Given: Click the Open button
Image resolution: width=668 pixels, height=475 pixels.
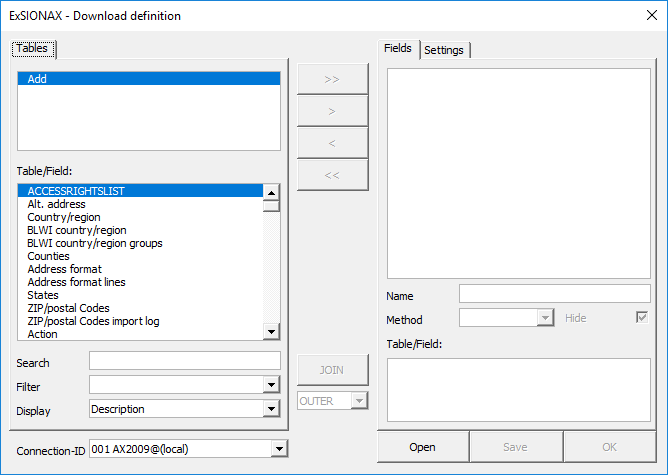Looking at the screenshot, I should [423, 447].
